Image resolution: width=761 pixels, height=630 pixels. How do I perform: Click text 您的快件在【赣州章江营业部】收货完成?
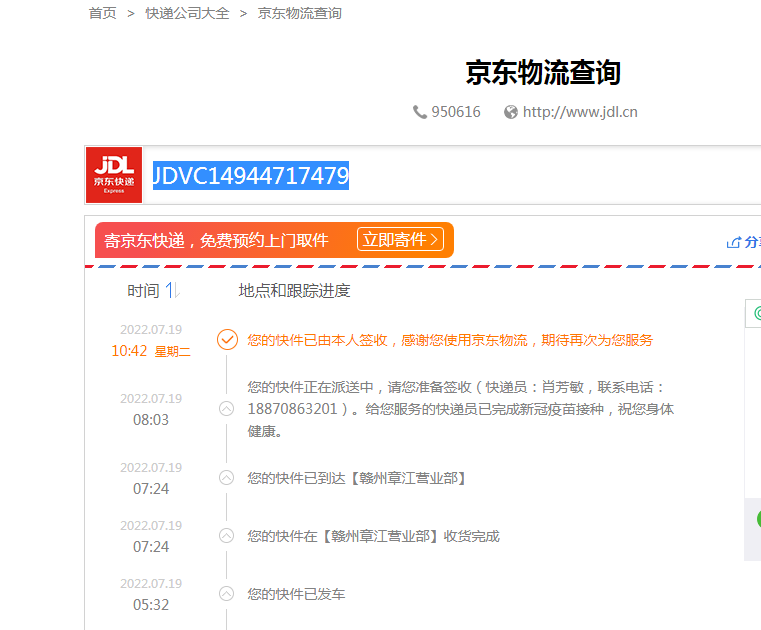click(373, 536)
